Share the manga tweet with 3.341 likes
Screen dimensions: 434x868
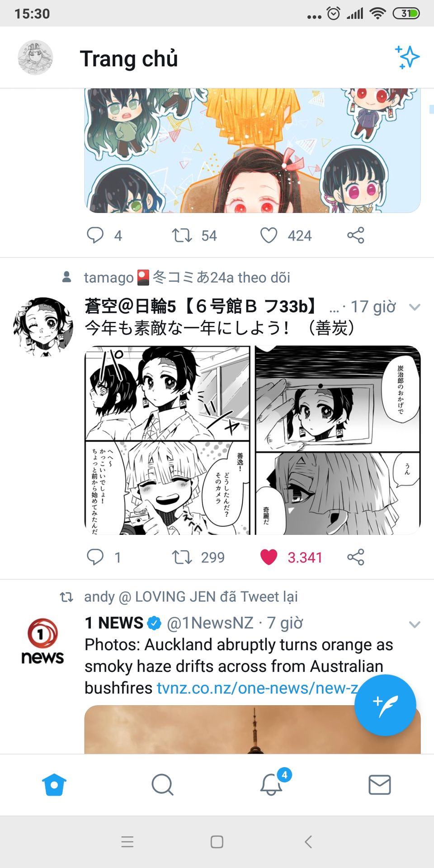pyautogui.click(x=356, y=557)
